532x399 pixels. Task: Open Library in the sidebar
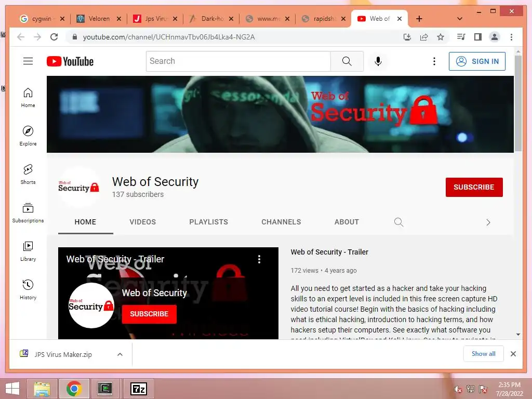point(28,251)
